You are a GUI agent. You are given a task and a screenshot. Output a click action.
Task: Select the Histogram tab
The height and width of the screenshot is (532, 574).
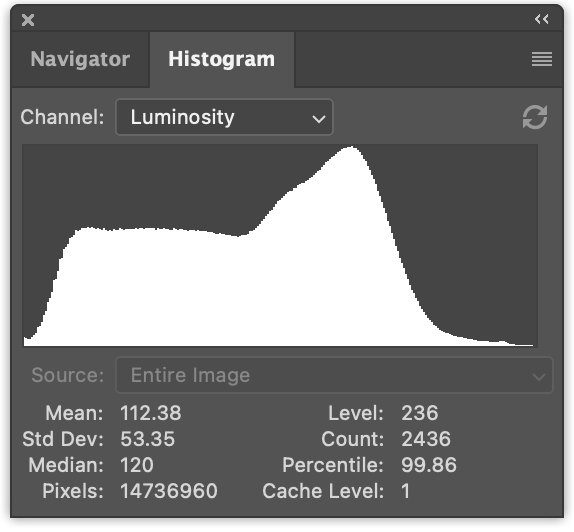[x=221, y=59]
